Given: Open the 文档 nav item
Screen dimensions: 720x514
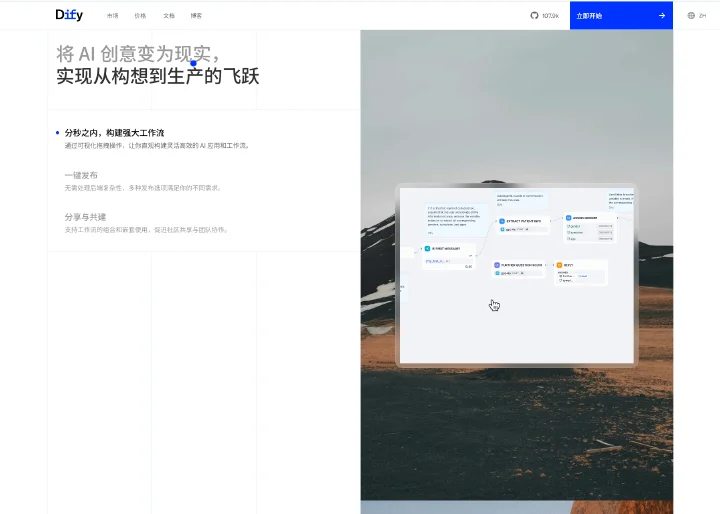Looking at the screenshot, I should (x=169, y=16).
